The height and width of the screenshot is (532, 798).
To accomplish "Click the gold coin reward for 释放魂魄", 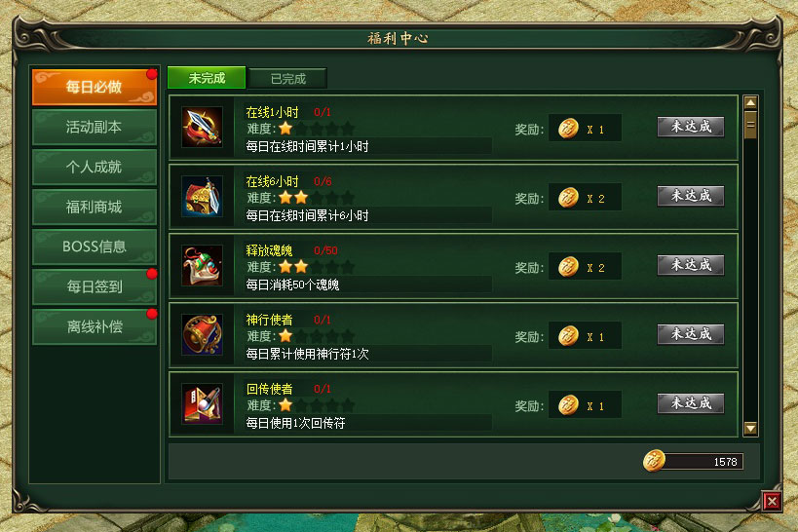I will coord(568,267).
